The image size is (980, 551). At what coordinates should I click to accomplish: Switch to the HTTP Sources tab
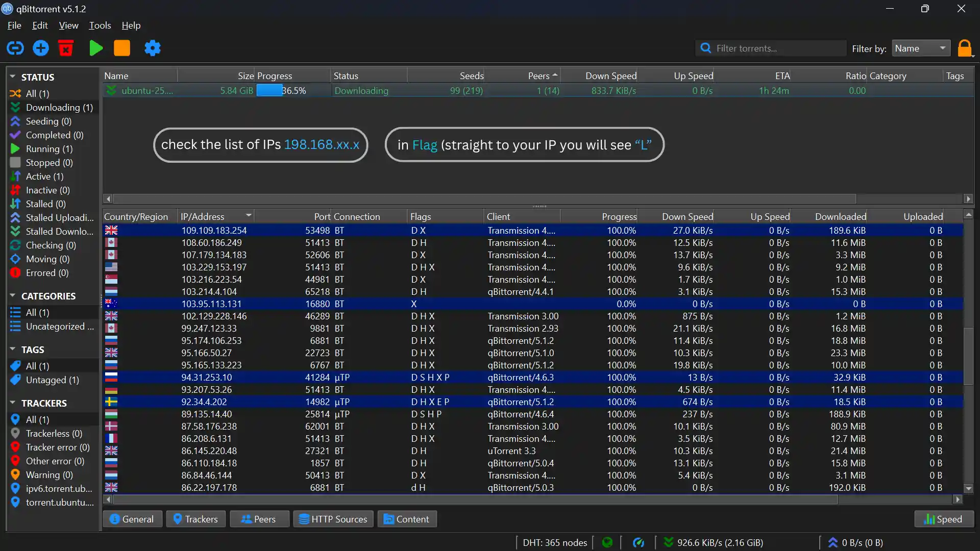pyautogui.click(x=333, y=519)
